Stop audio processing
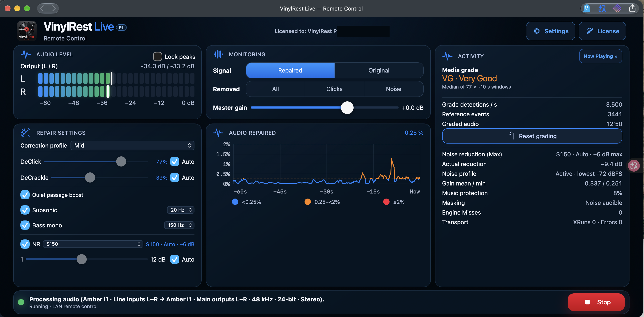Screen dimensions: 644x317 tap(596, 302)
